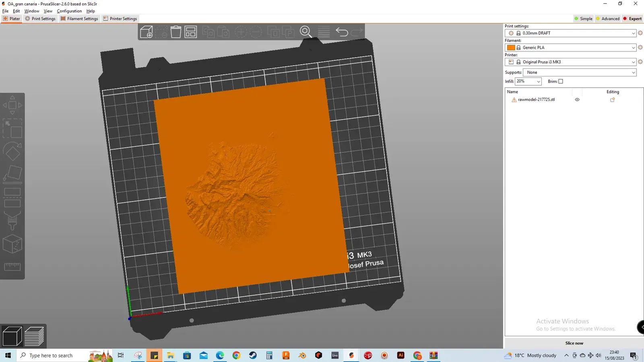Switch to the sliced layers preview
The image size is (644, 362).
[34, 336]
